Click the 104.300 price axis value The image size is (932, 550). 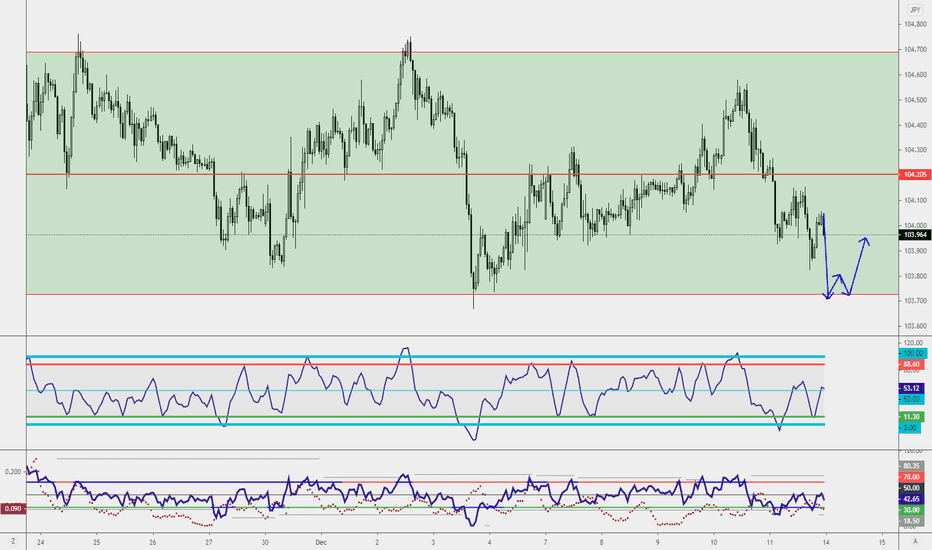tap(915, 150)
